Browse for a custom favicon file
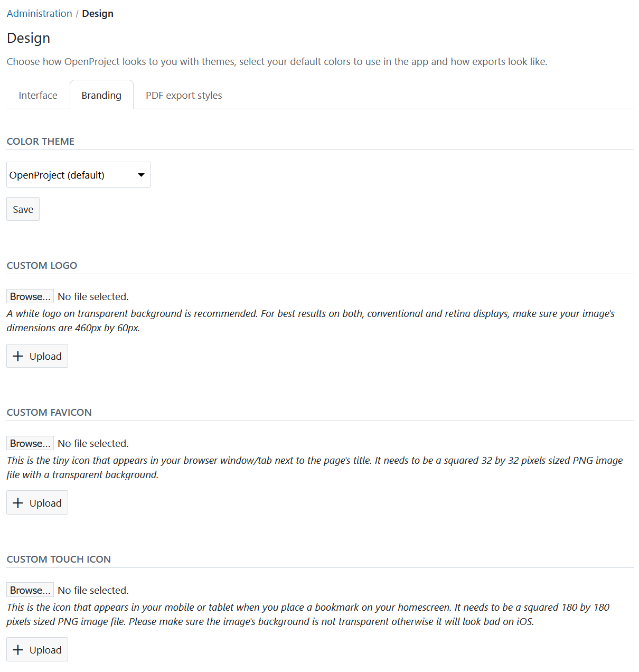 coord(30,443)
